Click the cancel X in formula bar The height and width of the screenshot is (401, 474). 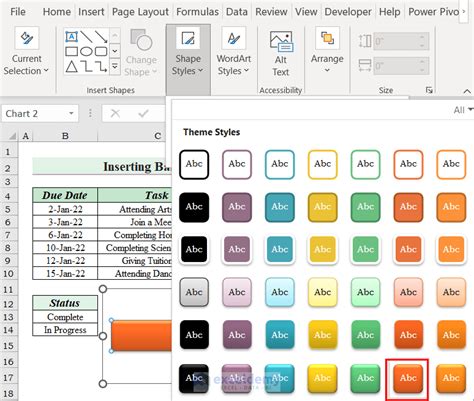pyautogui.click(x=115, y=114)
